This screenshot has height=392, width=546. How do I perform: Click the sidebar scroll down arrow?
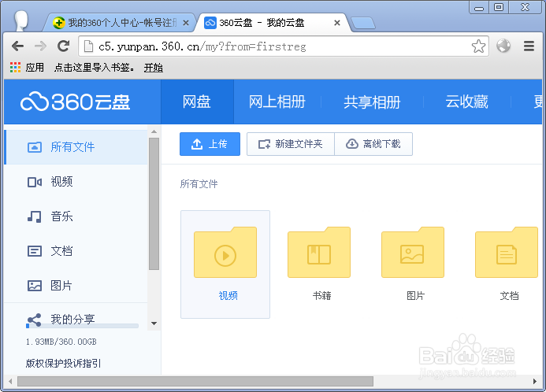coord(154,324)
